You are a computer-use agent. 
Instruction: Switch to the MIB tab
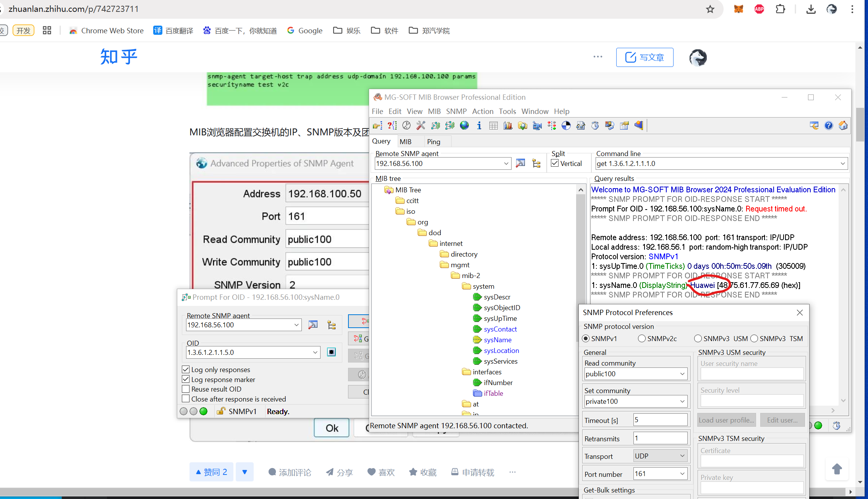406,141
